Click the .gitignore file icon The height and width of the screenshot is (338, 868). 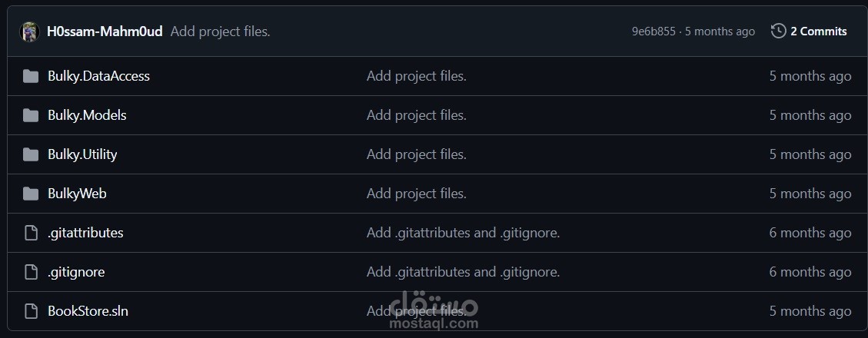(31, 272)
